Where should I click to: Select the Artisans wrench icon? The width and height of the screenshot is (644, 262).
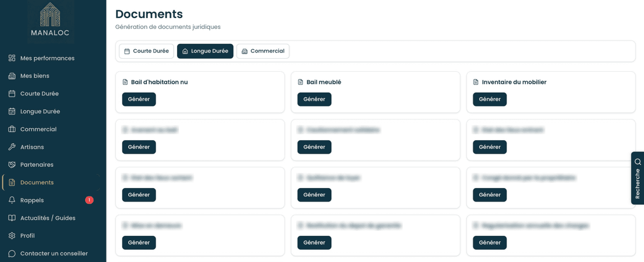12,147
